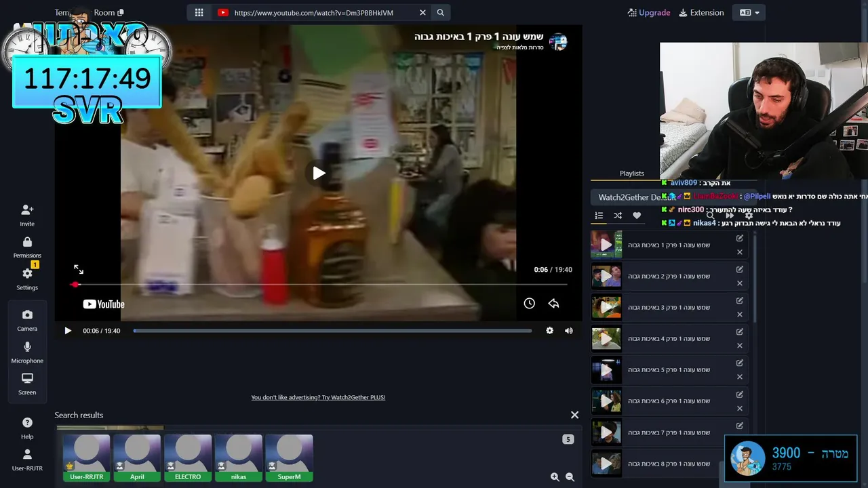Screen dimensions: 868x488
Task: Play the video from Watch2Gether control bar
Action: [x=68, y=331]
